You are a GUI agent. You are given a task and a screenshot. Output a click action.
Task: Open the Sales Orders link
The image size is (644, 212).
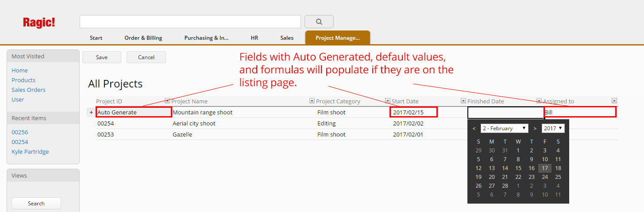[x=28, y=90]
